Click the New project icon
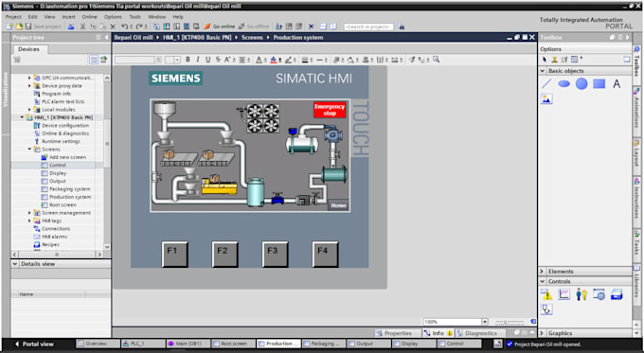The width and height of the screenshot is (644, 353). click(x=9, y=26)
